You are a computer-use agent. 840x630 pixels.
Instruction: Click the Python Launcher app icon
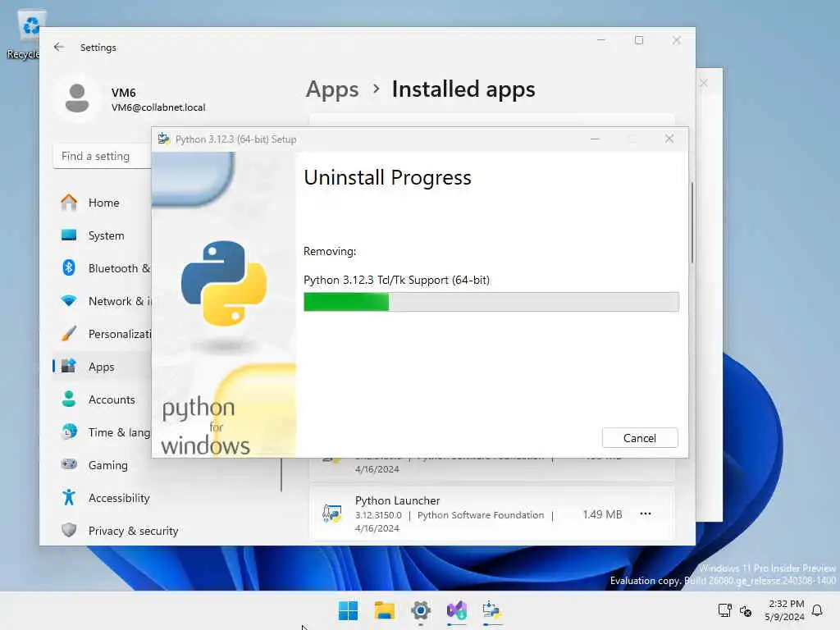(331, 514)
